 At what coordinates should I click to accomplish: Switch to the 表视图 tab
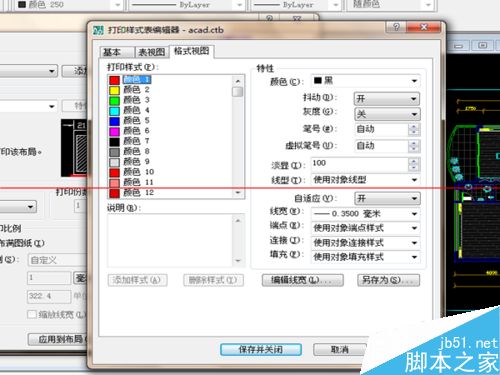point(152,52)
